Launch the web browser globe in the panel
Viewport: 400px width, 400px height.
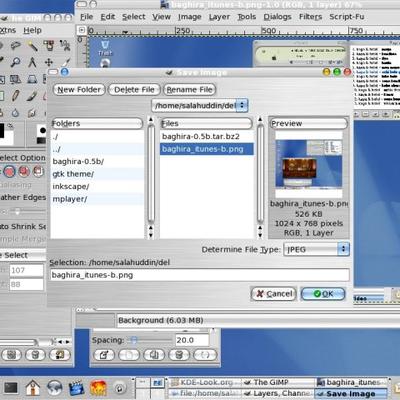54,388
